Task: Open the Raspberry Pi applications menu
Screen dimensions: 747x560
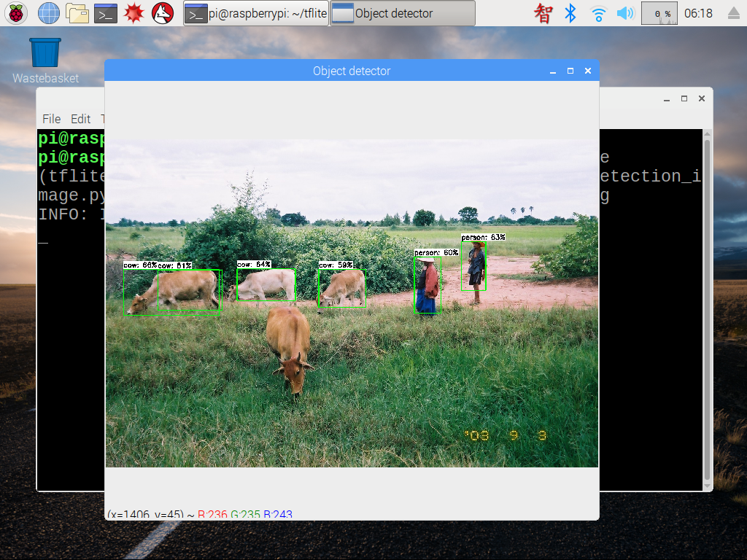Action: [16, 13]
